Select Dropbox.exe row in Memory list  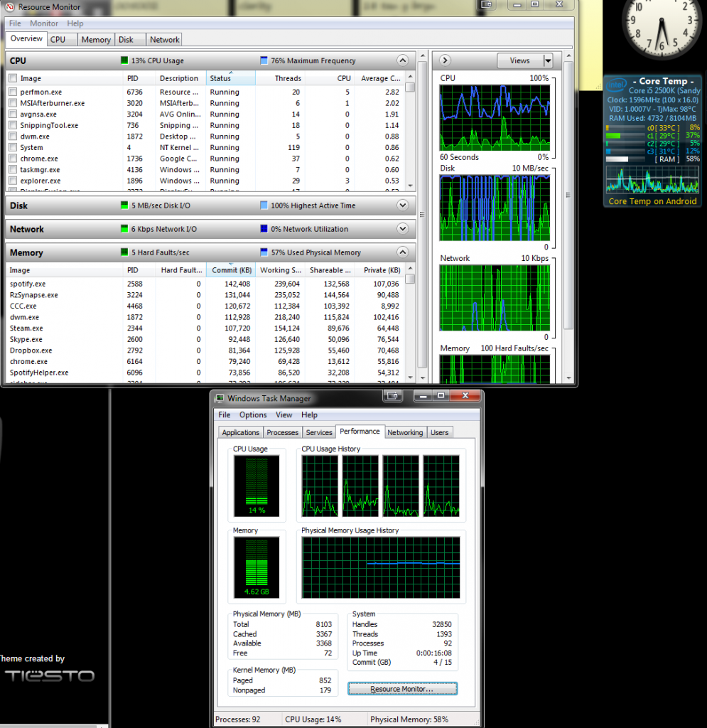[x=205, y=350]
